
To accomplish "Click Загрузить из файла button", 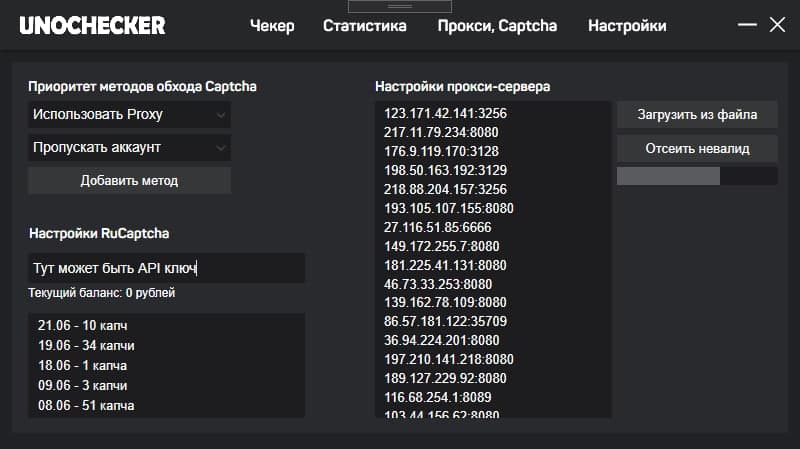I will (x=697, y=115).
